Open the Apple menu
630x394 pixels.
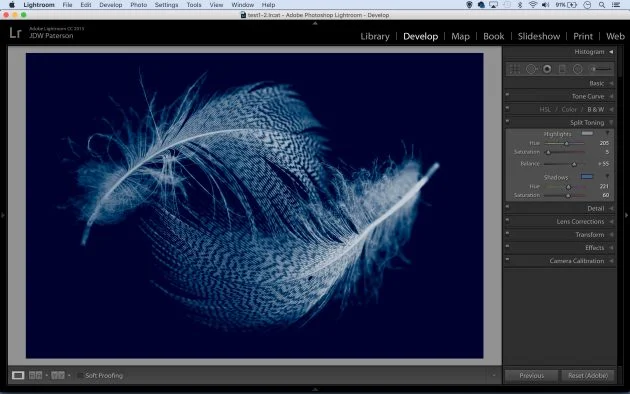(x=12, y=5)
